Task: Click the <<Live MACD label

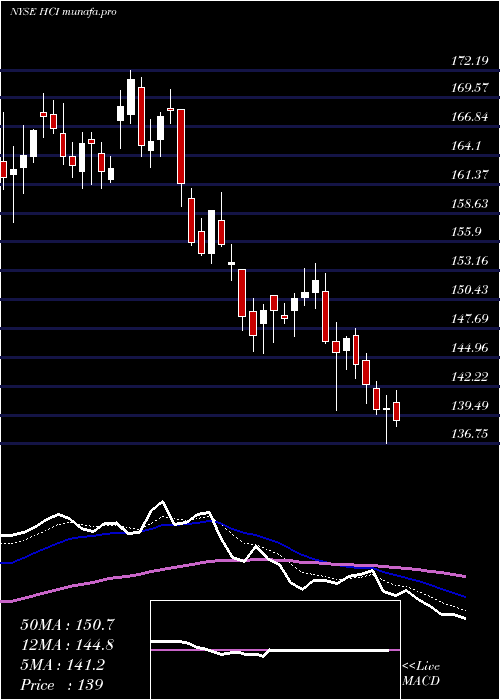Action: [421, 674]
